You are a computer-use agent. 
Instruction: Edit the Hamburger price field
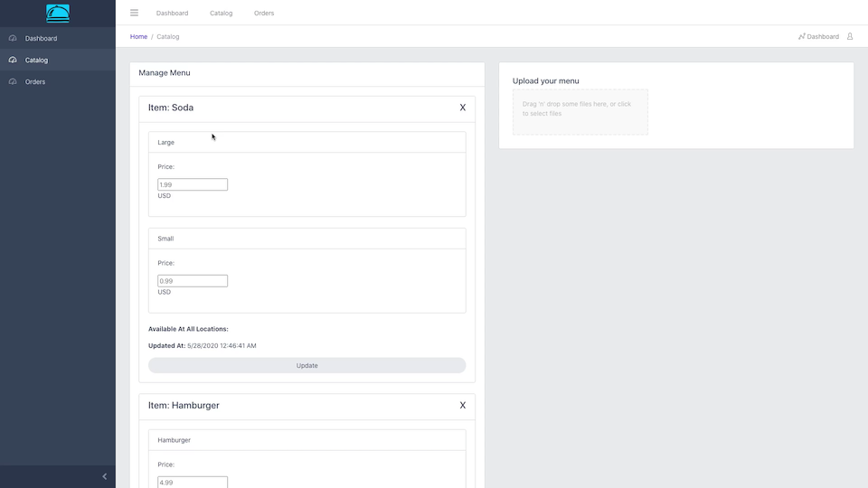click(x=192, y=482)
